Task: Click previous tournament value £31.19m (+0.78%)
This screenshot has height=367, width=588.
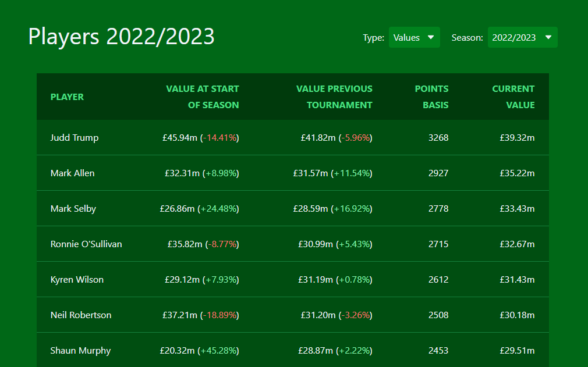Action: (335, 280)
